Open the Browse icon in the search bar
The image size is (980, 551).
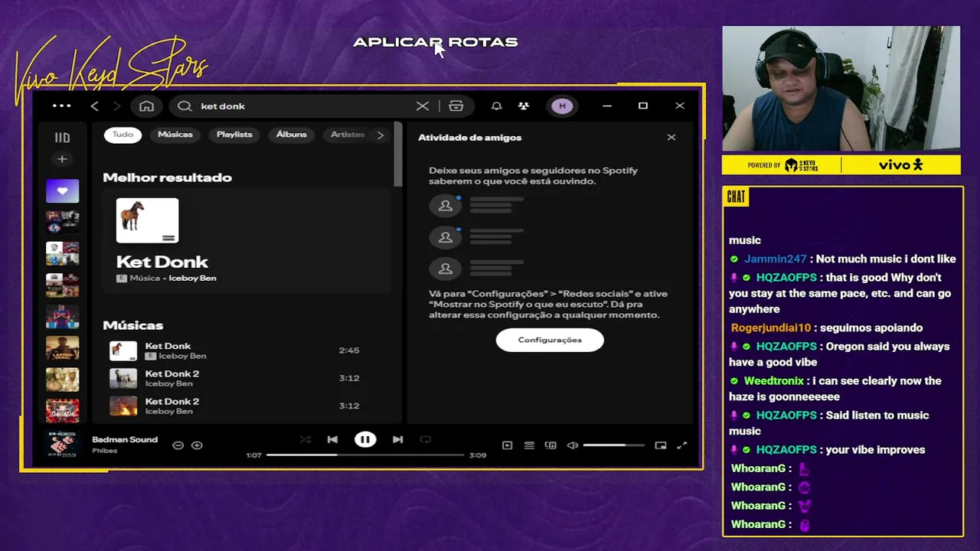click(456, 106)
